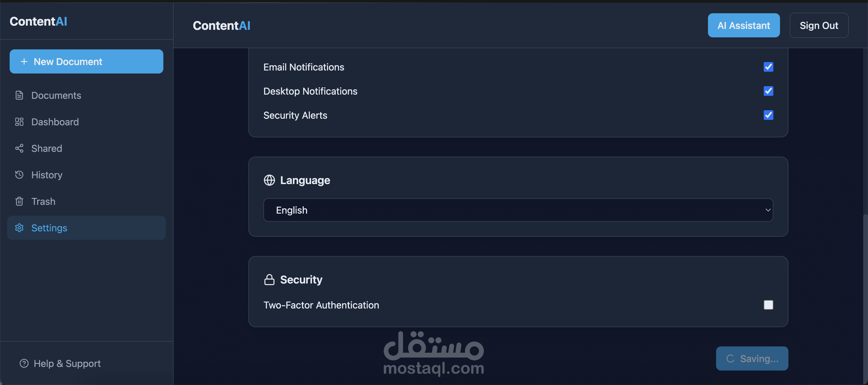The height and width of the screenshot is (385, 868).
Task: Disable the Security Alerts checkbox
Action: point(768,115)
